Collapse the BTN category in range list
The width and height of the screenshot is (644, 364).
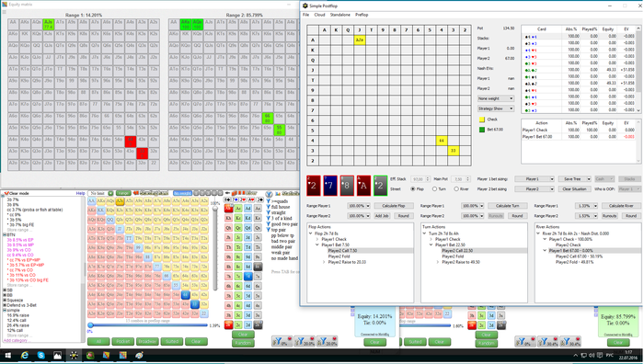pos(5,235)
